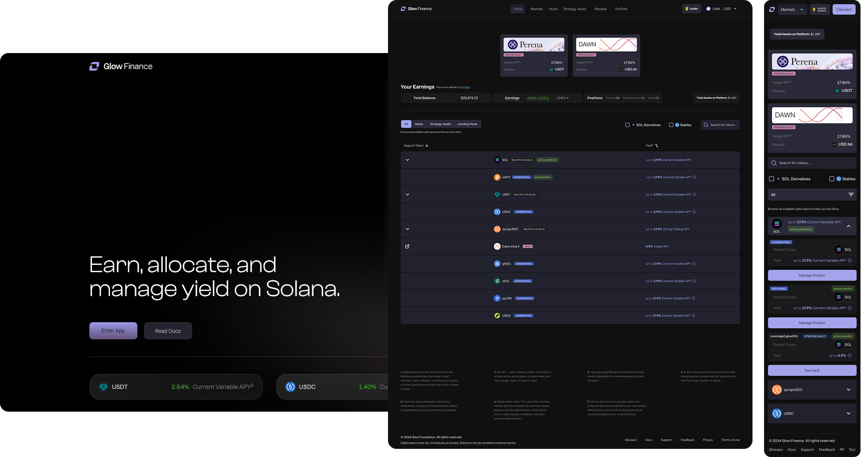Click the mobile search for tokens field

[x=812, y=163]
